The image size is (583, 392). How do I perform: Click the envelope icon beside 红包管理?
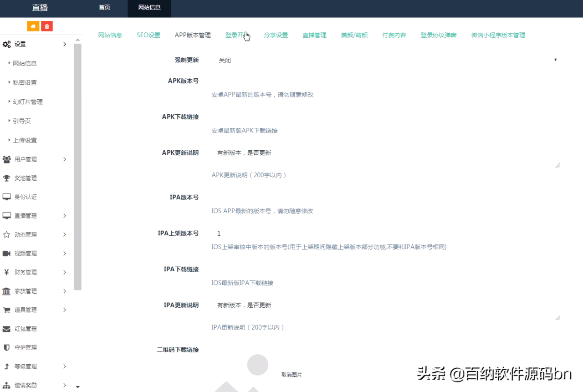pyautogui.click(x=7, y=329)
